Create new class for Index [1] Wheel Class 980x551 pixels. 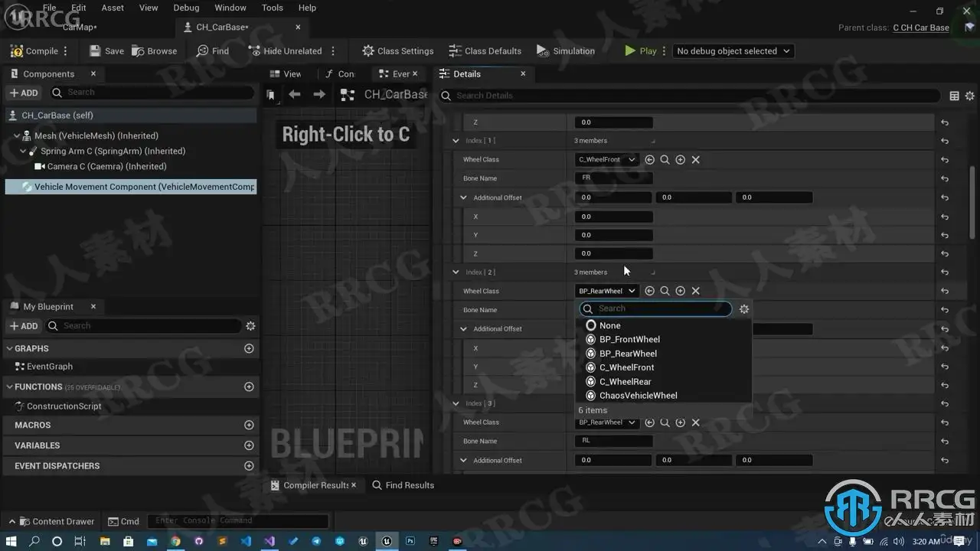[680, 160]
